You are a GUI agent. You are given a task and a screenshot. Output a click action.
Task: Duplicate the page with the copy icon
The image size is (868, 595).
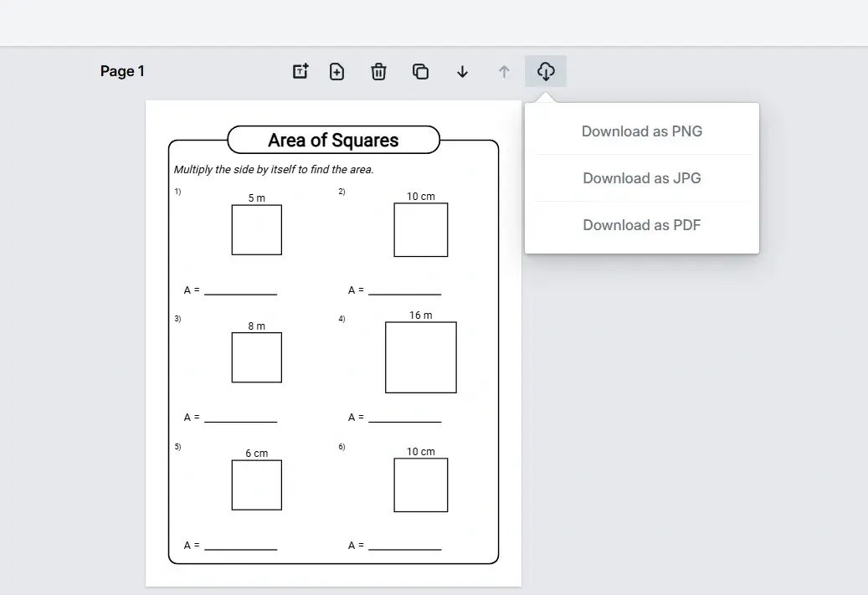pos(421,71)
